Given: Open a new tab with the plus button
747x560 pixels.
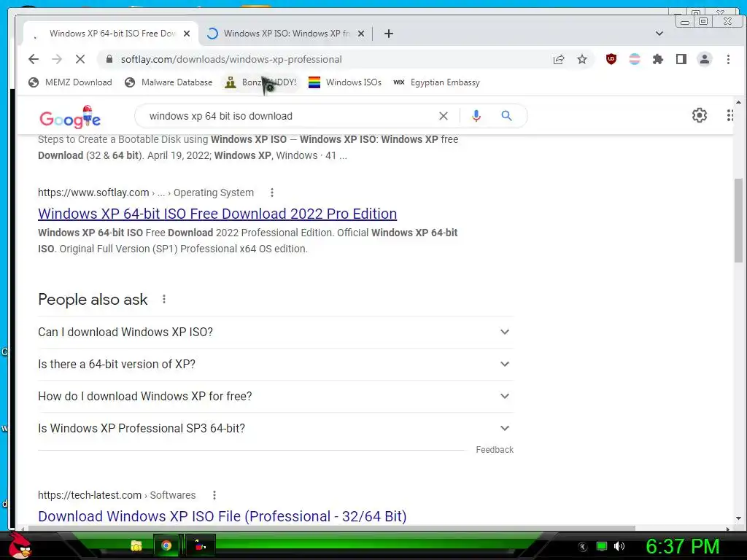Looking at the screenshot, I should click(x=389, y=34).
